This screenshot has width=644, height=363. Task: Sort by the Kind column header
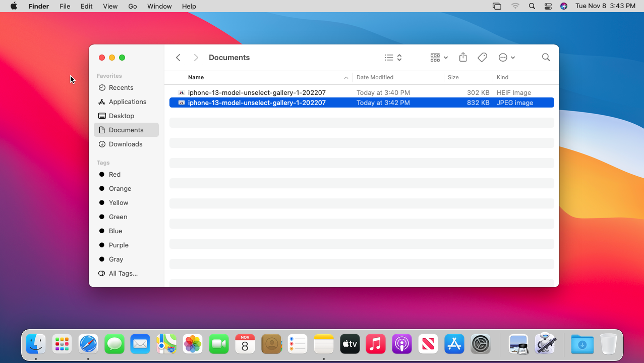[x=502, y=77]
